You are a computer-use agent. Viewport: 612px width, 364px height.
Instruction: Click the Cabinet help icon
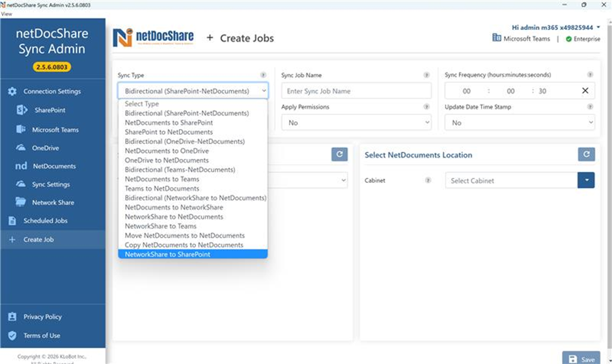click(x=428, y=180)
